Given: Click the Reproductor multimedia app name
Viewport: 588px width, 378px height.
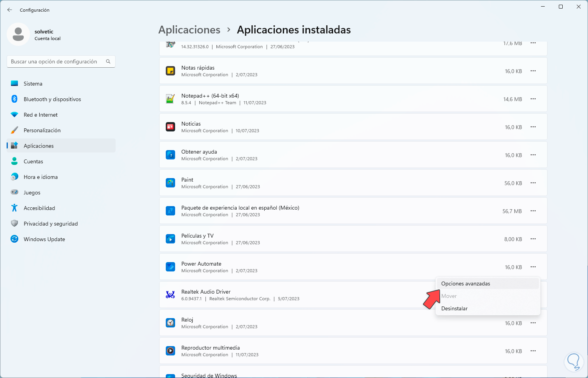Looking at the screenshot, I should 211,348.
